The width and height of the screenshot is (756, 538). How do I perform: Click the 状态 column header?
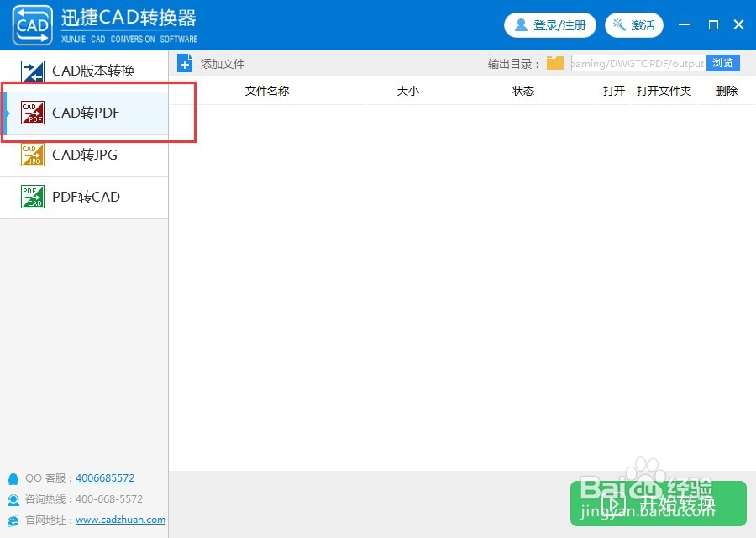(x=523, y=91)
